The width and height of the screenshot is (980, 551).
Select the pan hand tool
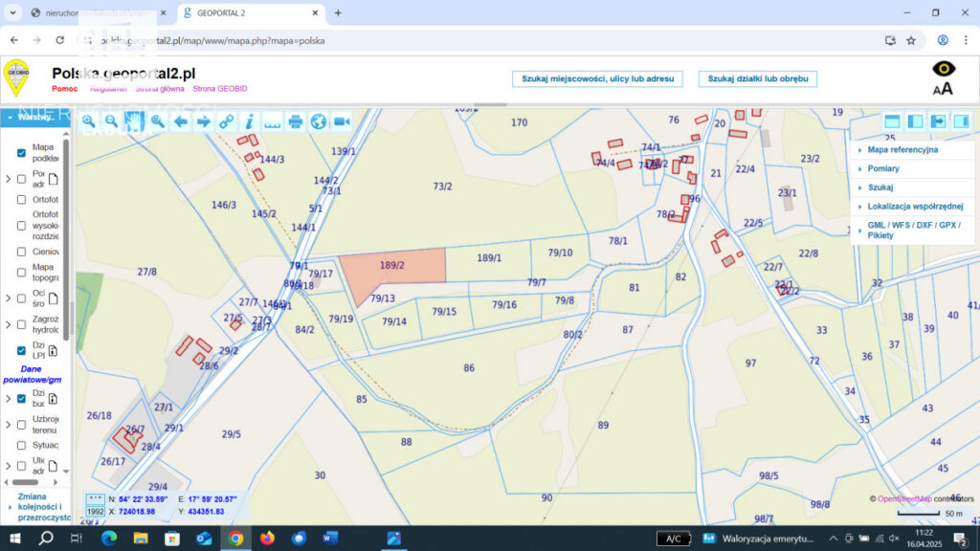134,121
